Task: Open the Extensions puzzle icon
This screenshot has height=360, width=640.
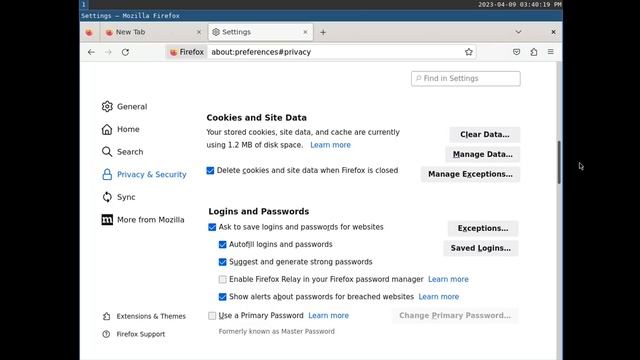Action: pyautogui.click(x=533, y=52)
